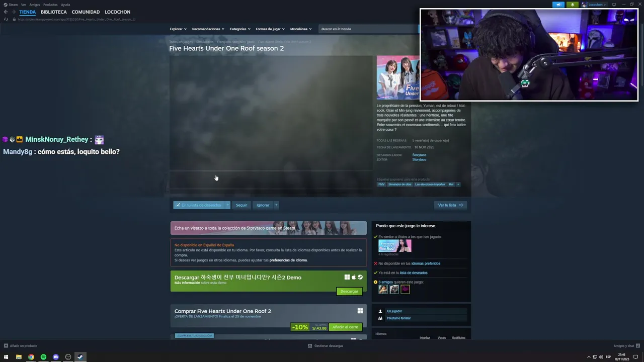Viewport: 644px width, 362px height.
Task: Switch to the BIBLIOTECA tab
Action: 54,12
